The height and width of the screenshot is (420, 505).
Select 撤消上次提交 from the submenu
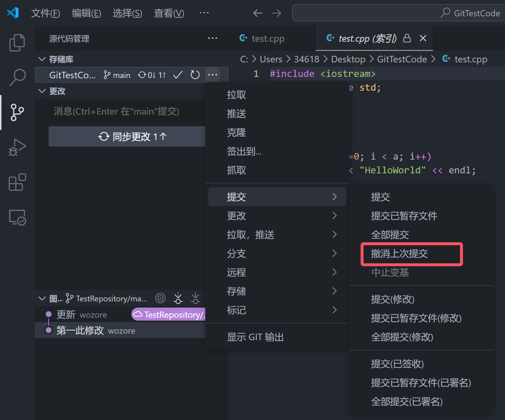[x=399, y=254]
